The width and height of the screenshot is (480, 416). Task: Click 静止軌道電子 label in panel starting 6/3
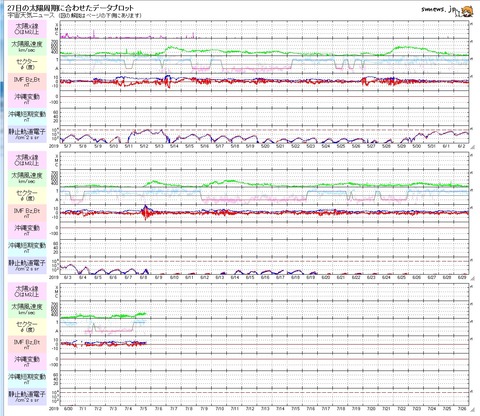tap(27, 265)
